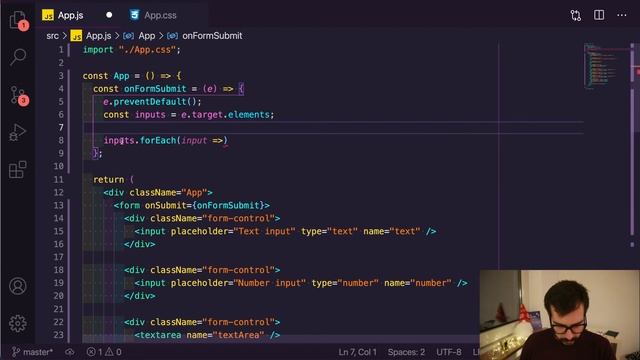Open the Accounts menu icon
The image size is (640, 360).
tap(18, 286)
